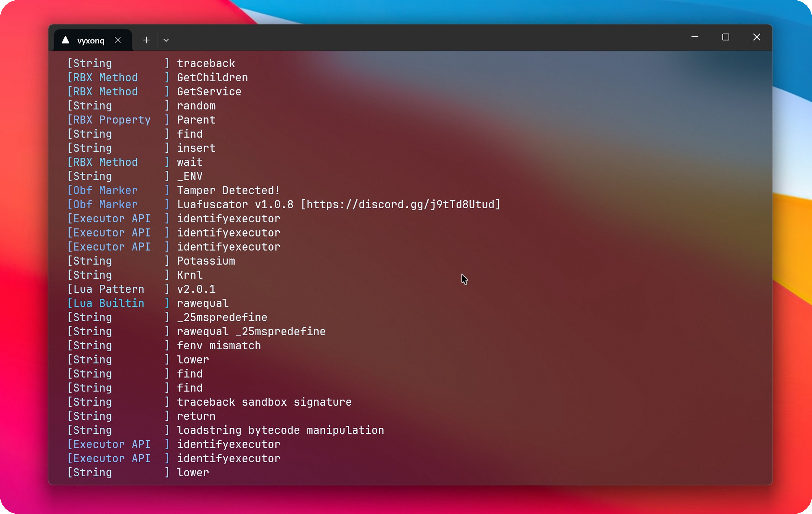Close the vyxonq terminal tab
Viewport: 812px width, 514px height.
point(118,40)
